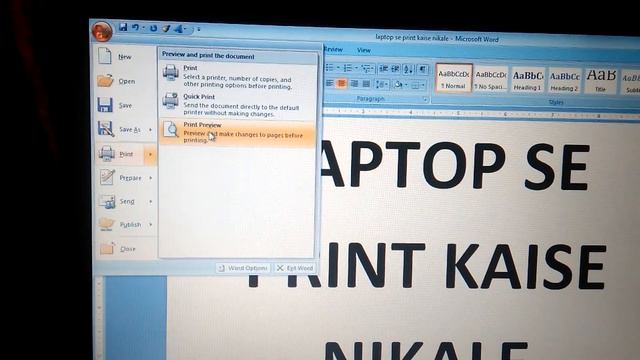Click the Send envelope icon
The width and height of the screenshot is (640, 360).
pyautogui.click(x=107, y=201)
